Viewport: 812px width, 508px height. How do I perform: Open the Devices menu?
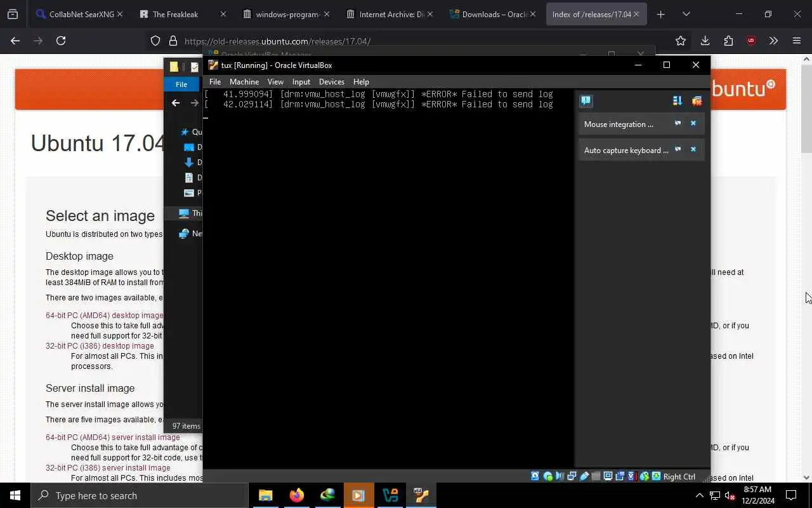pyautogui.click(x=332, y=81)
